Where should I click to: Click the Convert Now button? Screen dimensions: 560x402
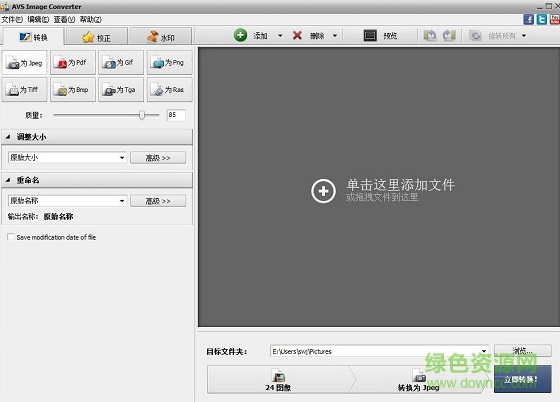pos(522,379)
